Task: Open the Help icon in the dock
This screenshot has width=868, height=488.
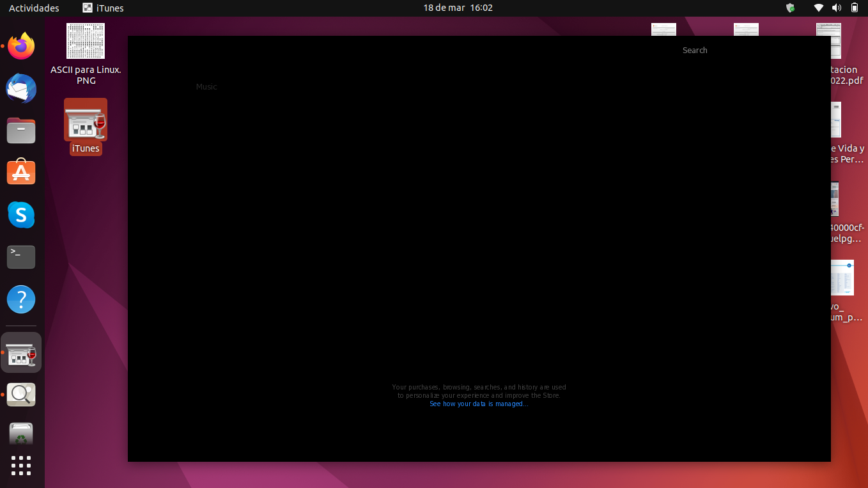Action: coord(21,299)
